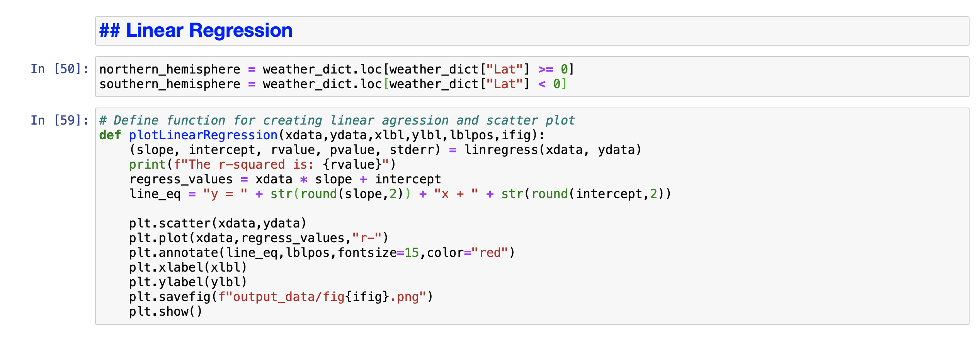The width and height of the screenshot is (980, 342).
Task: Click the plt.savefig output_data line
Action: 281,297
